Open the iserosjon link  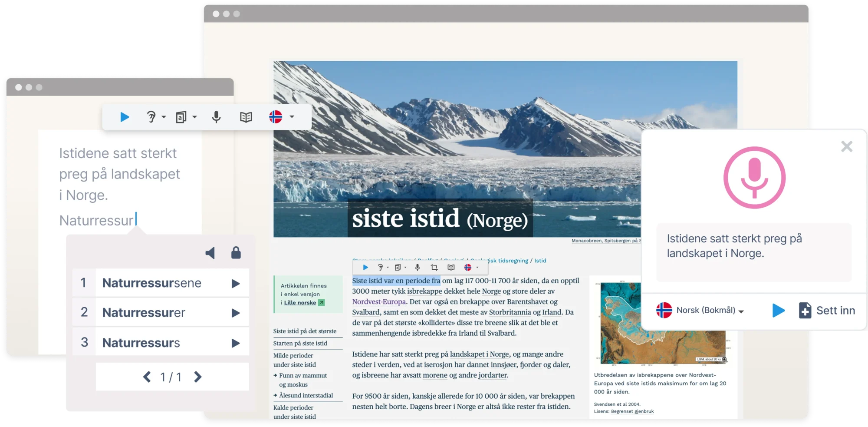coord(438,364)
